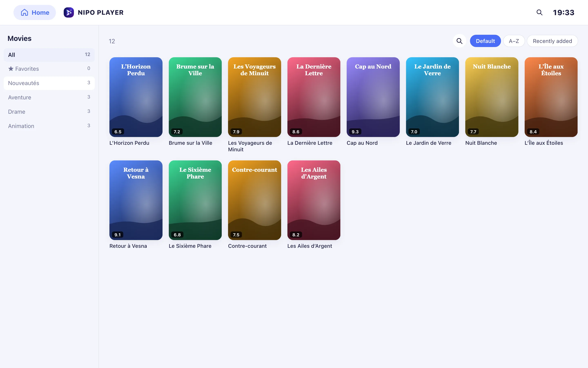Open the Animation category

click(x=49, y=126)
